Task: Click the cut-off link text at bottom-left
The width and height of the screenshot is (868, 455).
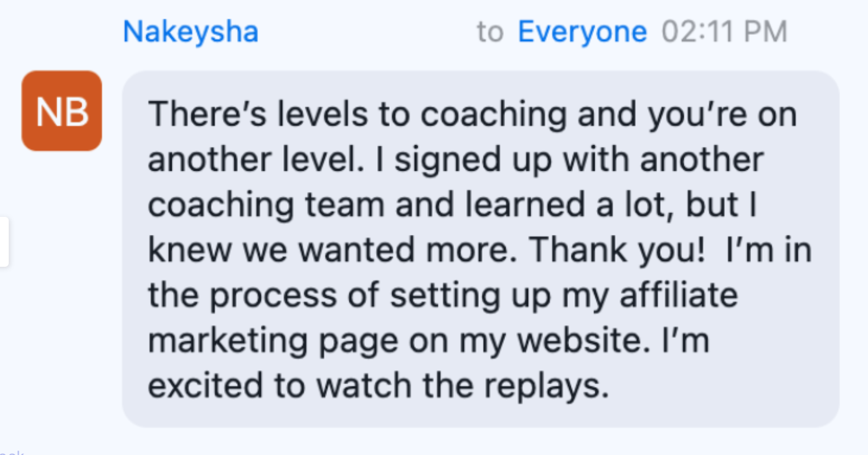Action: pyautogui.click(x=11, y=451)
